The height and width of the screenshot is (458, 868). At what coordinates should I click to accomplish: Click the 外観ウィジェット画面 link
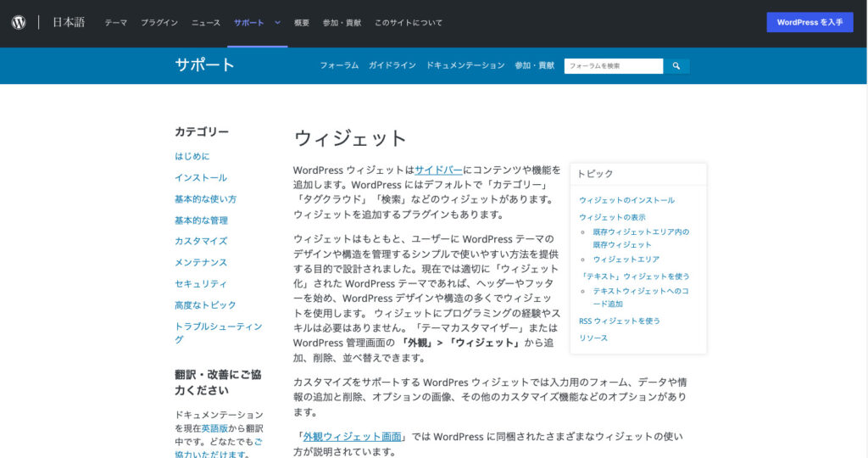[x=352, y=437]
